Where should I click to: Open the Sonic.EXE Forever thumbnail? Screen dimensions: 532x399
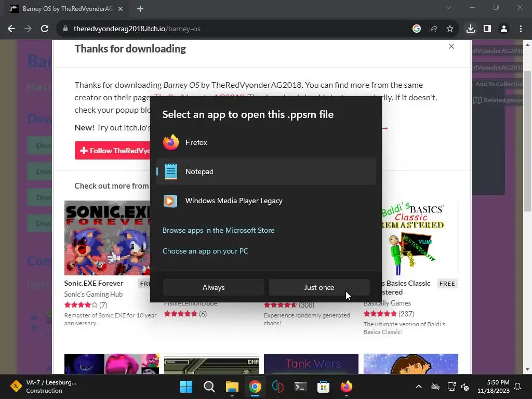point(107,238)
